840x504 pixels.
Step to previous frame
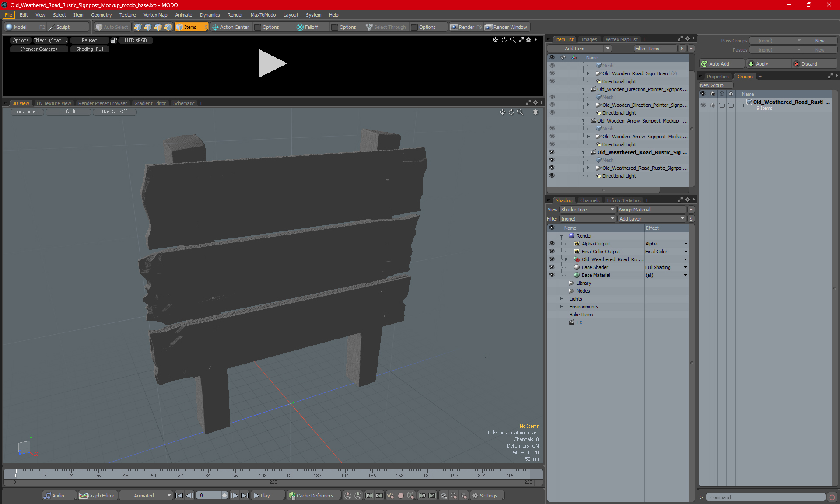click(x=189, y=496)
